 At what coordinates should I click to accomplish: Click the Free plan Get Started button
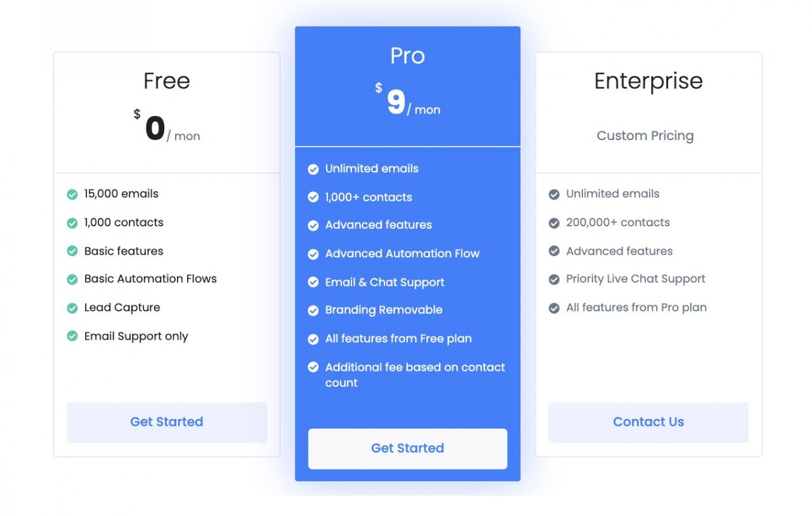click(167, 422)
